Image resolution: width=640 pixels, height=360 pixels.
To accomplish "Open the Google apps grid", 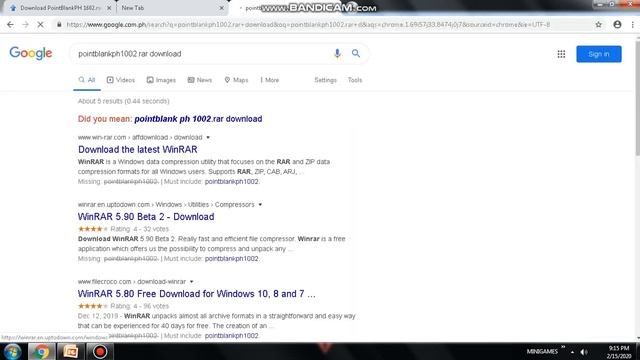I will click(x=561, y=54).
